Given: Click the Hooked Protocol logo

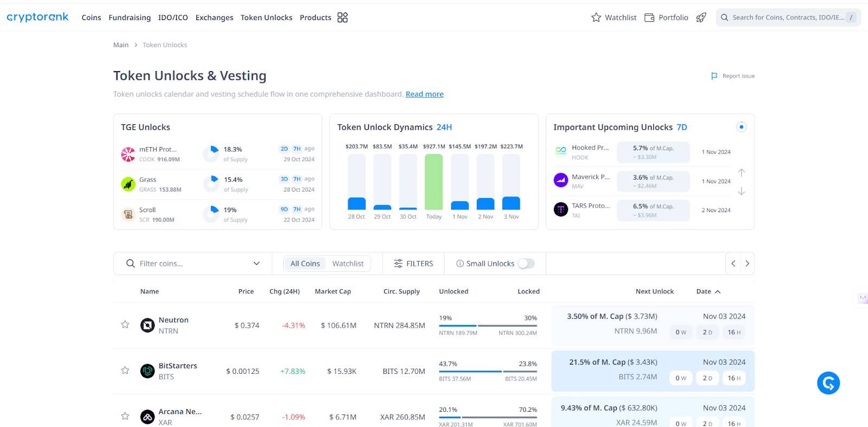Looking at the screenshot, I should pos(561,151).
